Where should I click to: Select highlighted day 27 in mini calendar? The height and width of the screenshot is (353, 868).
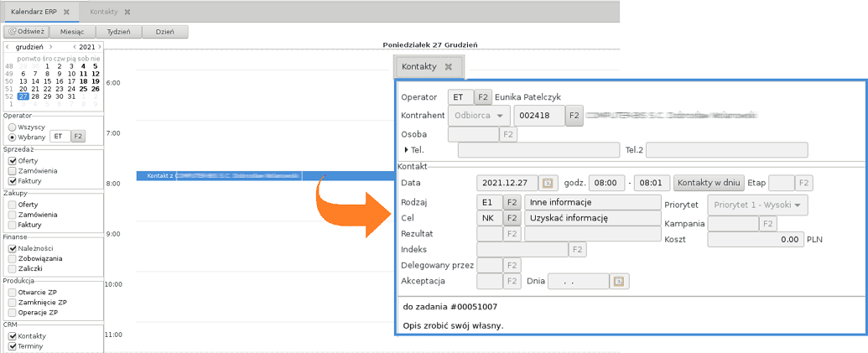23,96
